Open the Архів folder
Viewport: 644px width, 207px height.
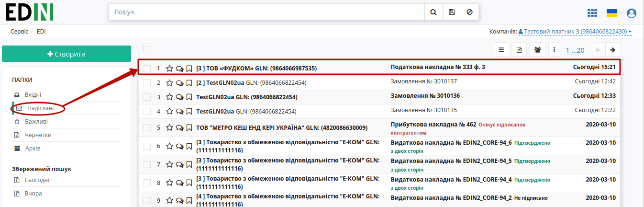[x=33, y=149]
